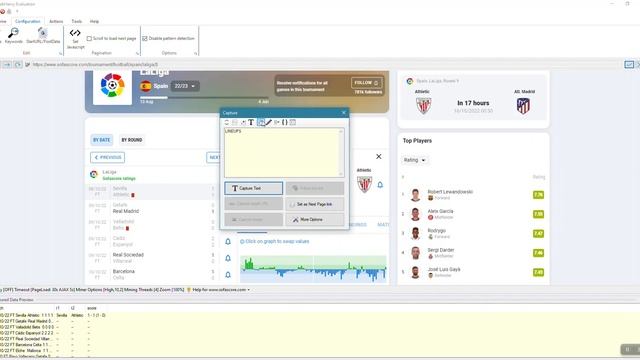The height and width of the screenshot is (360, 640).
Task: Click the Spain flag icon
Action: click(145, 86)
